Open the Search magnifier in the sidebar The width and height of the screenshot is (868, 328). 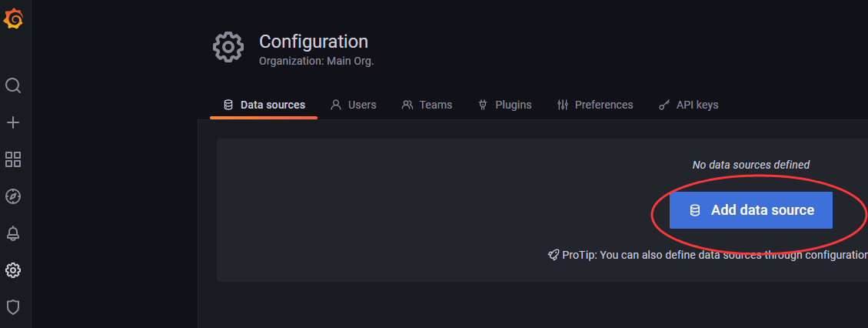tap(13, 85)
